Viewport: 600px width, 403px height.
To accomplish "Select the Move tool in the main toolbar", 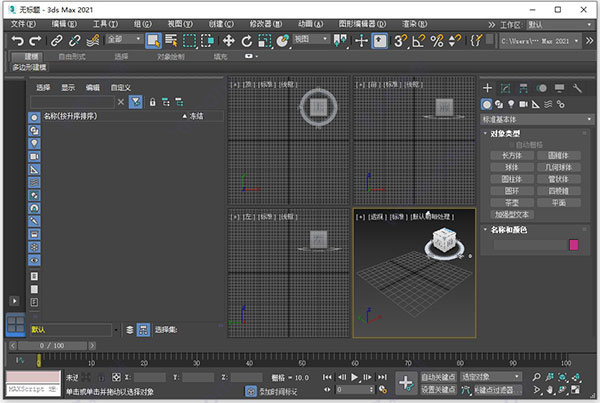I will coord(229,40).
